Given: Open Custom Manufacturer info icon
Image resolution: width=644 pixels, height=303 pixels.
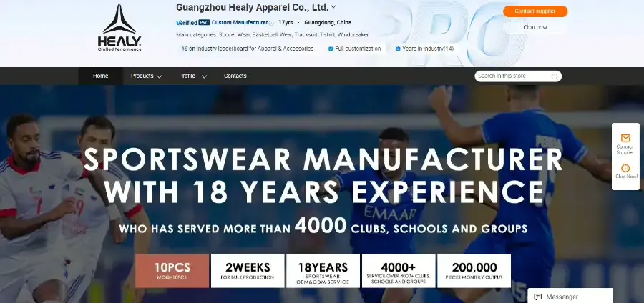Looking at the screenshot, I should [x=271, y=23].
